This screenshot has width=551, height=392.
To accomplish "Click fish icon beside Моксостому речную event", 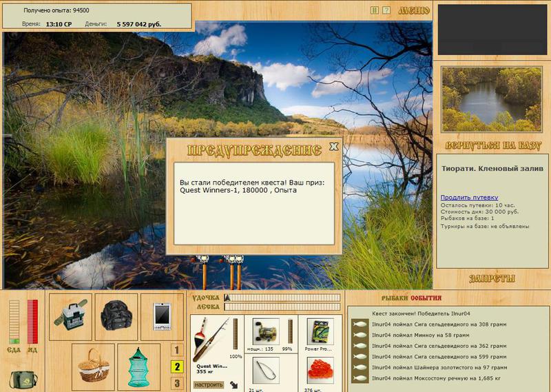I will click(360, 379).
